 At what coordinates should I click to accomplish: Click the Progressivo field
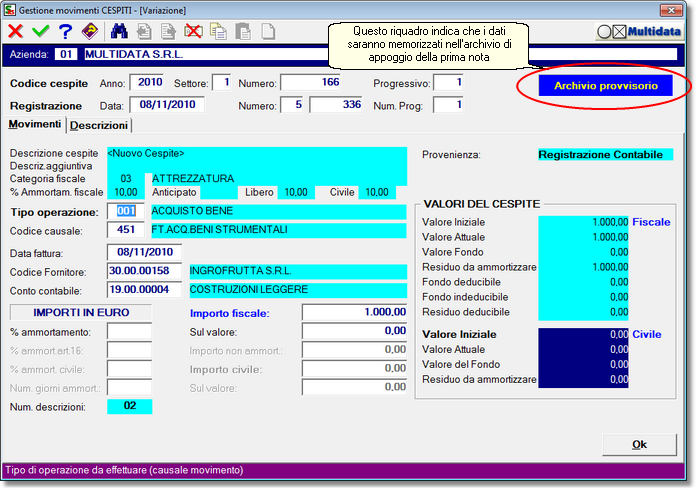pos(448,83)
